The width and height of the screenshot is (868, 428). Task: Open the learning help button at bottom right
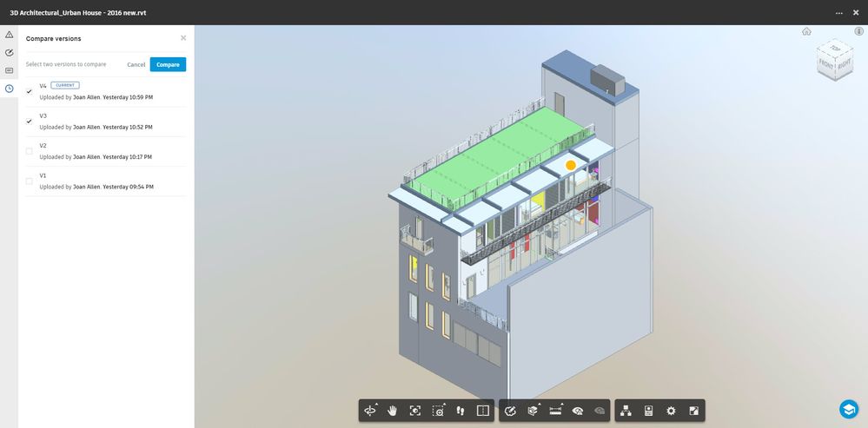848,409
